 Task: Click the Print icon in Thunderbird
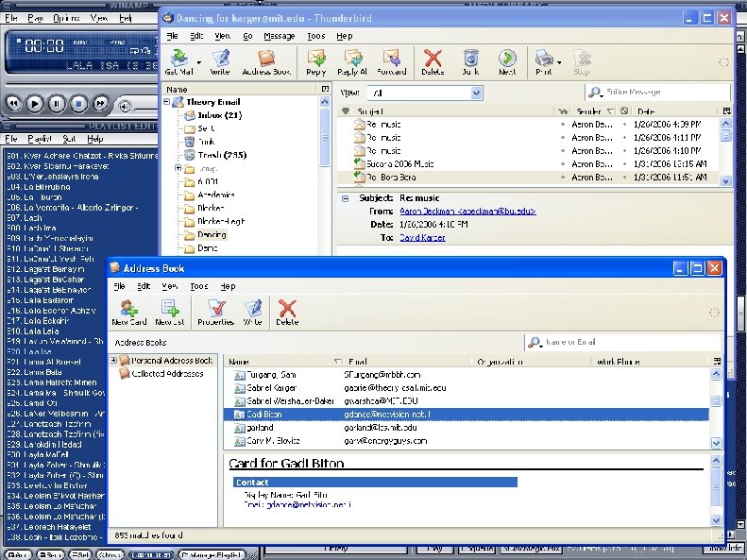click(x=543, y=62)
